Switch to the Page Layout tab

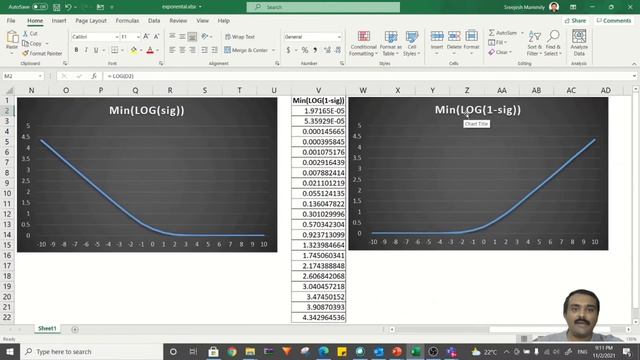click(x=91, y=20)
